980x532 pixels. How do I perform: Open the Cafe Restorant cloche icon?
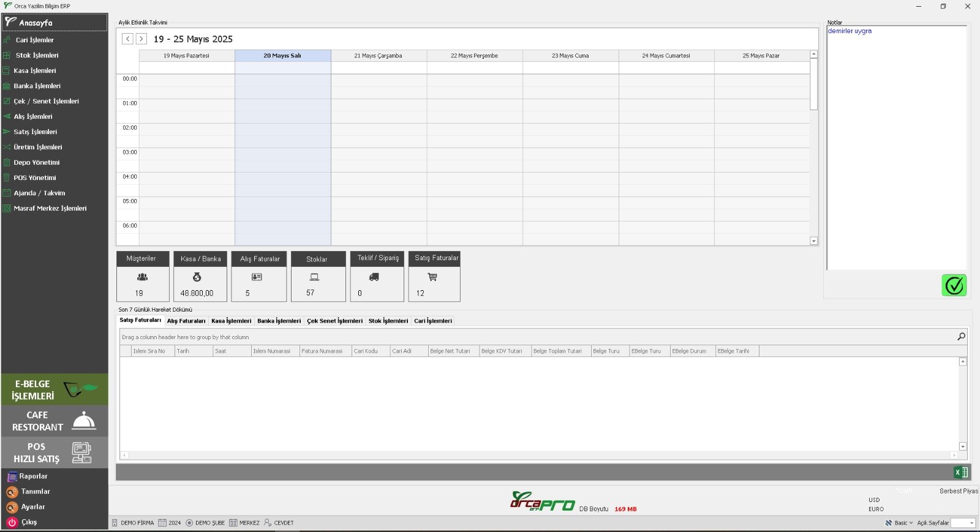84,421
